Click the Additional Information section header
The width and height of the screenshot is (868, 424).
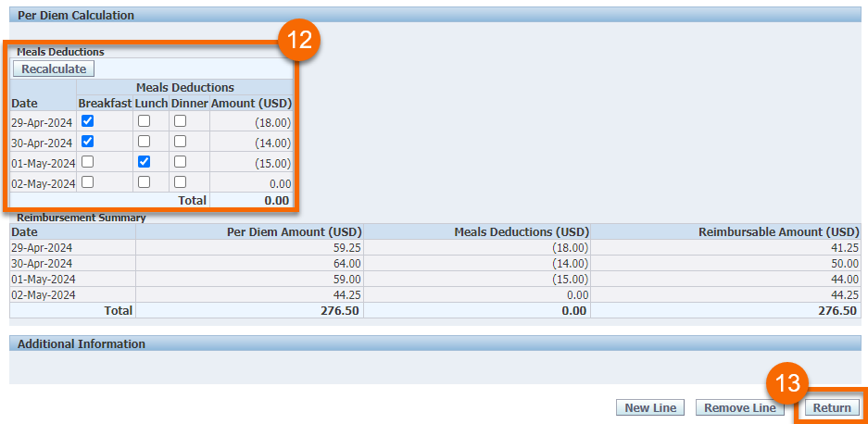pyautogui.click(x=82, y=343)
